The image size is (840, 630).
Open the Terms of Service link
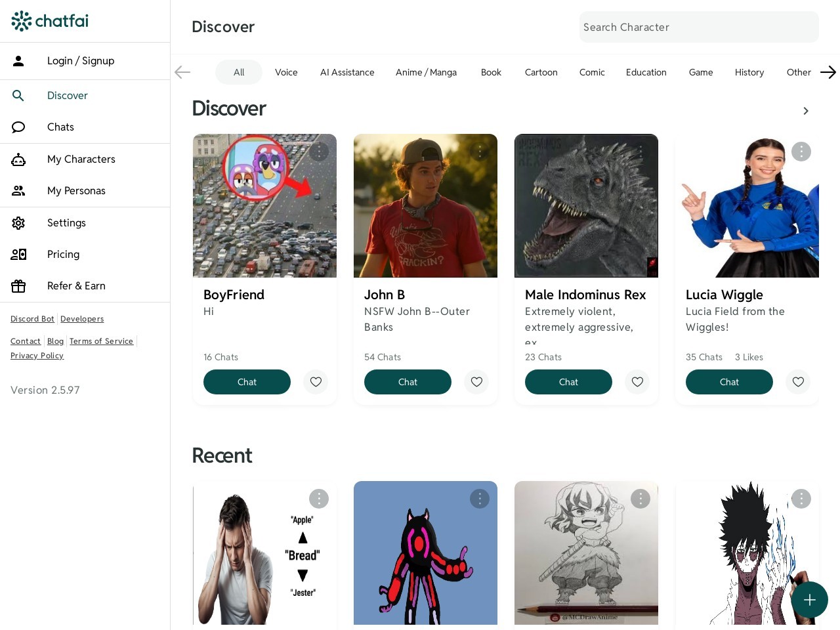[x=101, y=341]
